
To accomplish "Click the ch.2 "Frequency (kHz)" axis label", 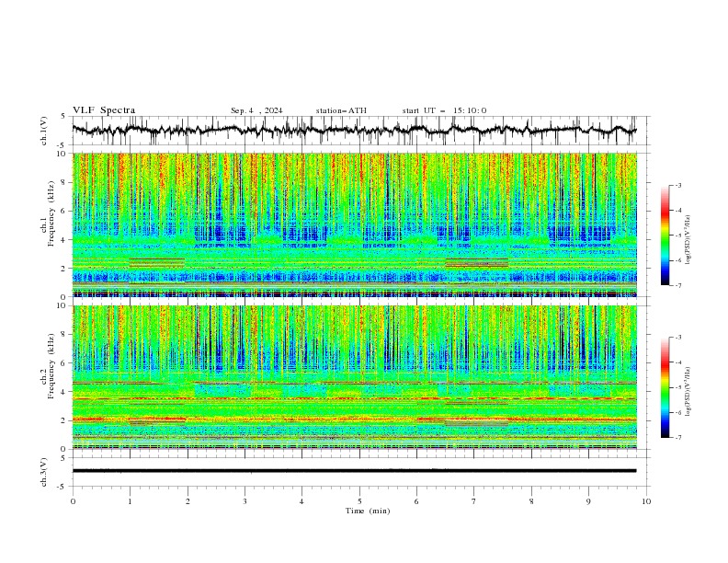I will point(51,366).
